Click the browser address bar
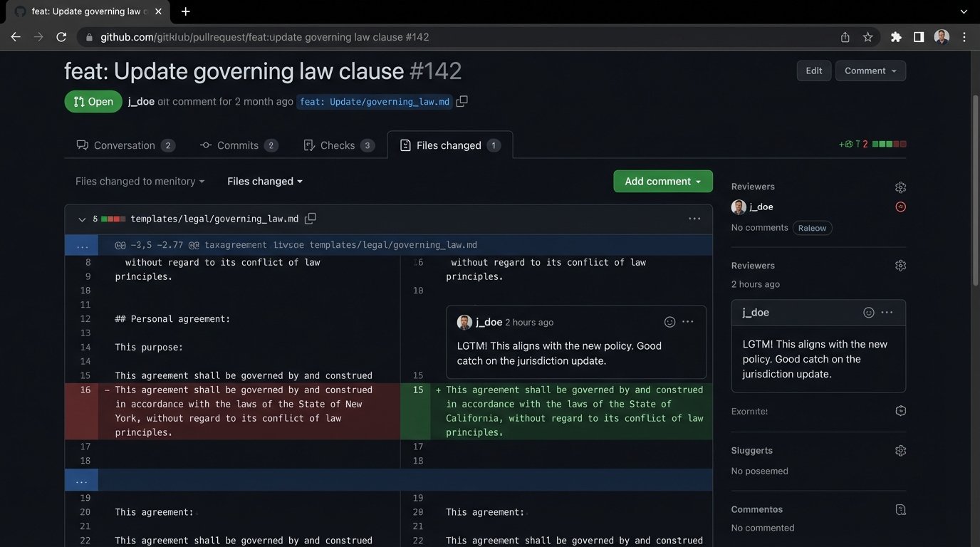The image size is (980, 547). 456,37
